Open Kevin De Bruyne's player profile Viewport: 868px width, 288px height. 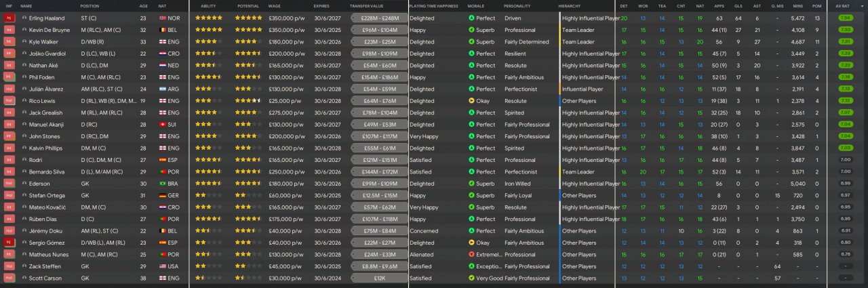pyautogui.click(x=49, y=30)
